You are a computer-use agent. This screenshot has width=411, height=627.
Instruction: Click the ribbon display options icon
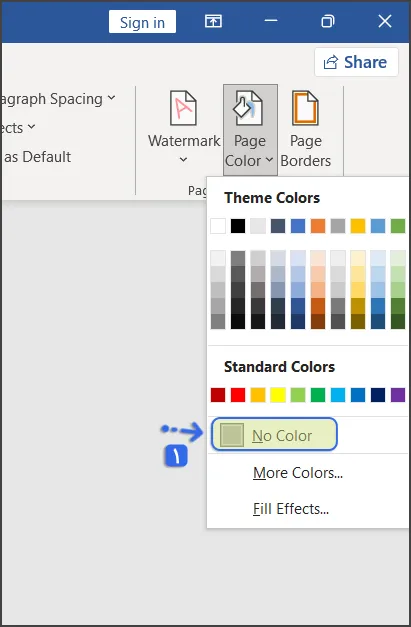(213, 21)
